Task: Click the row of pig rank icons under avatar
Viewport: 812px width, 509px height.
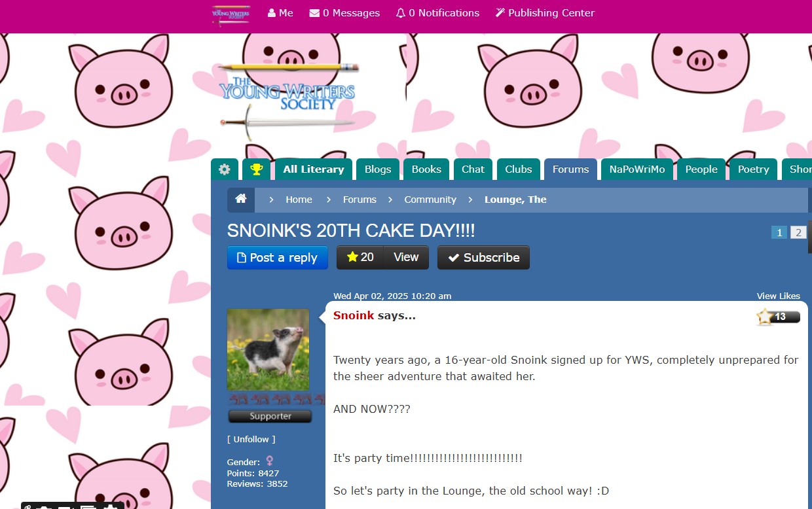Action: [276, 399]
